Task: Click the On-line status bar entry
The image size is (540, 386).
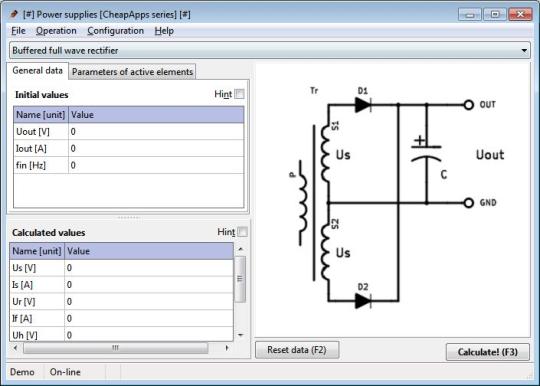Action: click(x=65, y=372)
